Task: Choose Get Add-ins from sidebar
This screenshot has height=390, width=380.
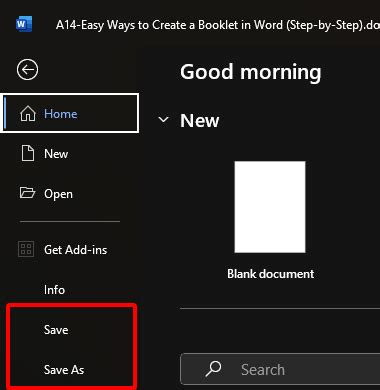Action: (70, 249)
